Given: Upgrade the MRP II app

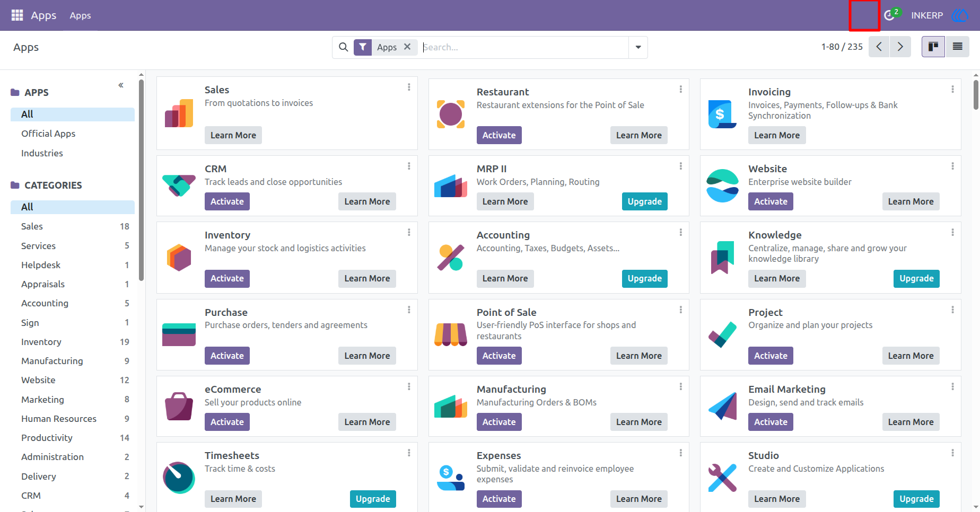Looking at the screenshot, I should [644, 201].
